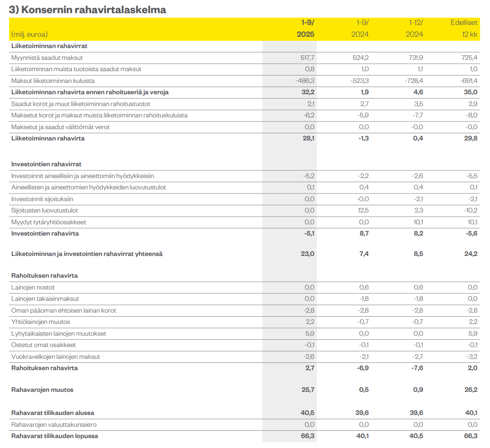Select the "Vuokravelkojen lainojen maksut" row label
The image size is (490, 448).
[x=56, y=357]
